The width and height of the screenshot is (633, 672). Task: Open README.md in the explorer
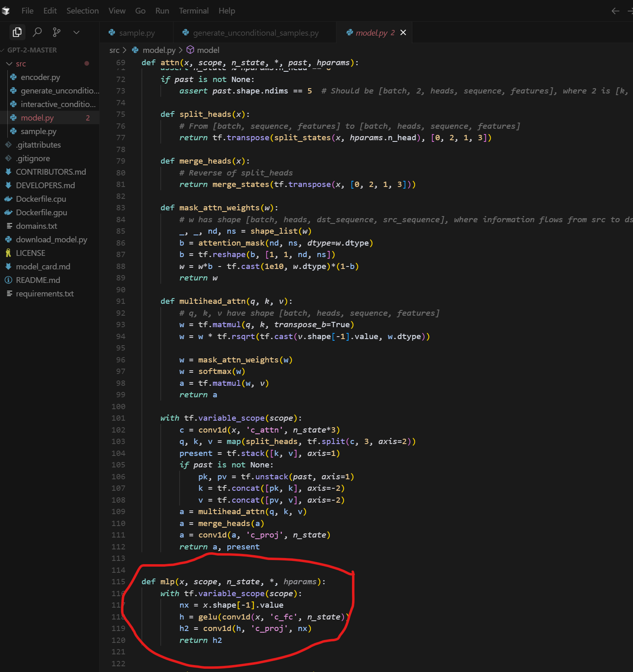click(38, 280)
